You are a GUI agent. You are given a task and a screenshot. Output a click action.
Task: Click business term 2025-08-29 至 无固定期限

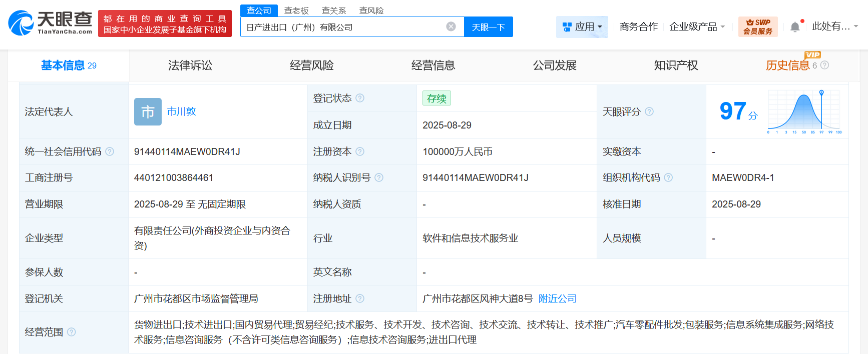click(190, 204)
